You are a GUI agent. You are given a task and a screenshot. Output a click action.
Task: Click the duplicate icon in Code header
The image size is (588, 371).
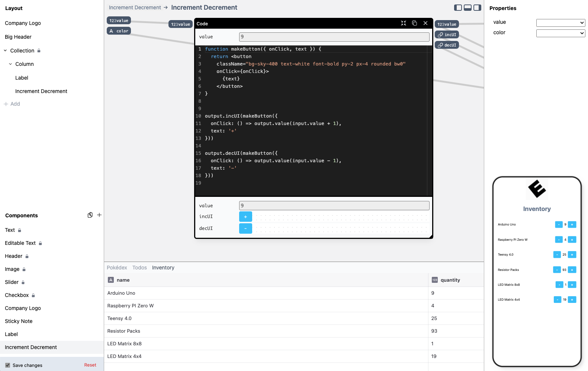[414, 23]
